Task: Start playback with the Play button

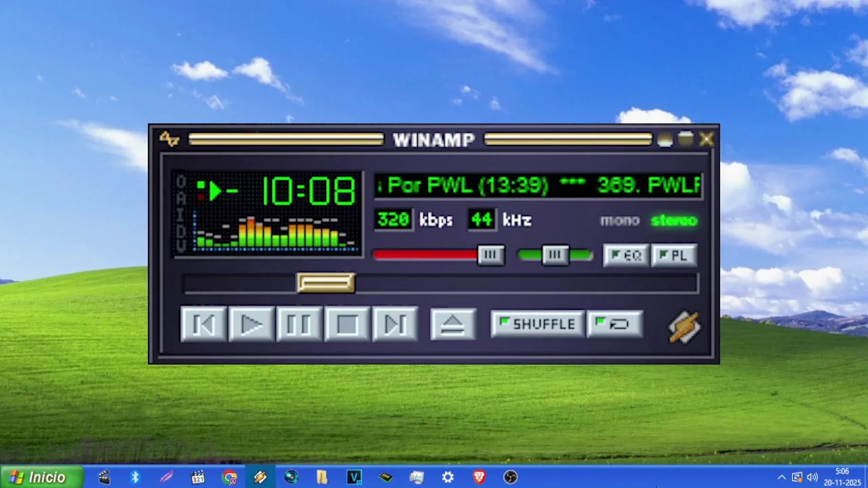Action: click(252, 324)
